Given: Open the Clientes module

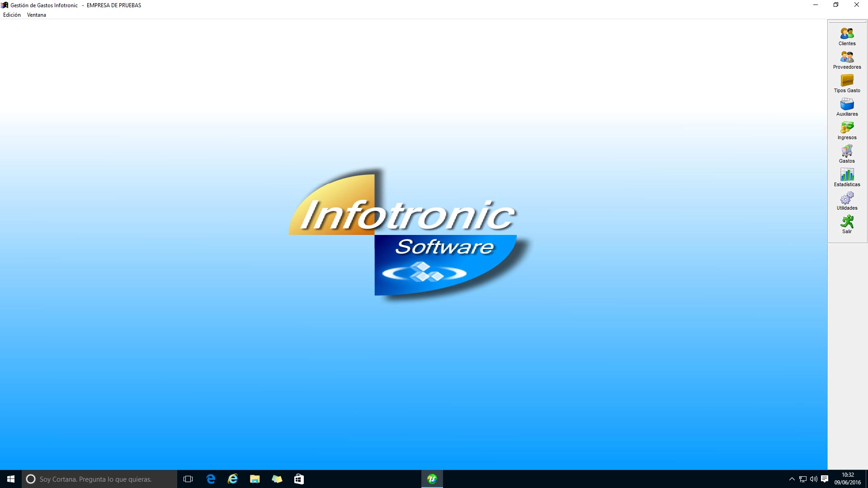Looking at the screenshot, I should [x=847, y=37].
